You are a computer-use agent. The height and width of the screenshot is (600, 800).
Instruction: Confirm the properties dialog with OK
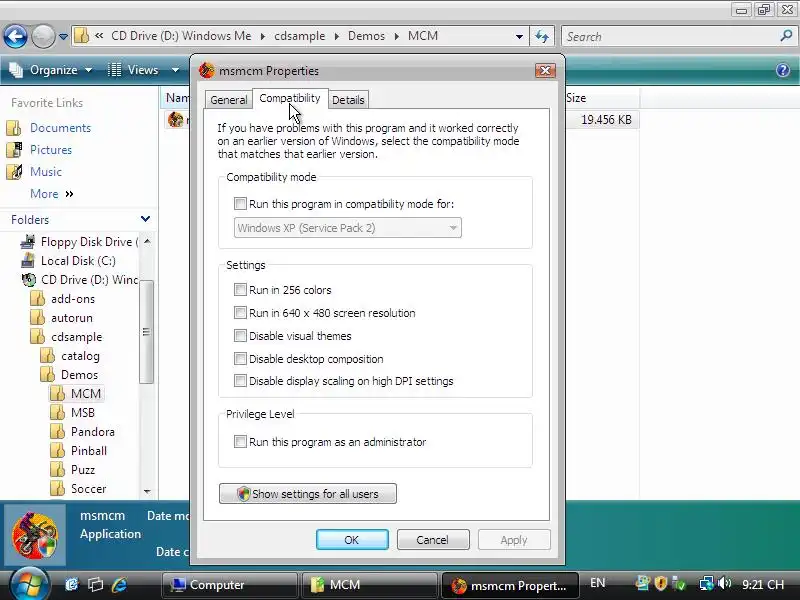(x=352, y=540)
